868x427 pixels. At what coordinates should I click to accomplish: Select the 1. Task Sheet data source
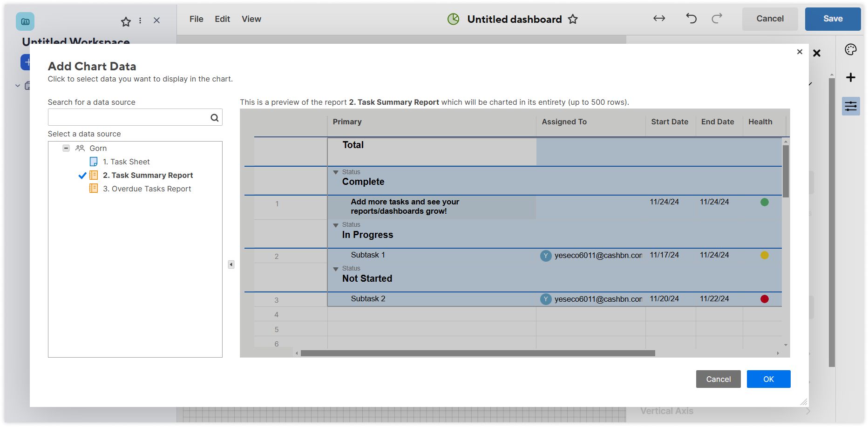(126, 162)
